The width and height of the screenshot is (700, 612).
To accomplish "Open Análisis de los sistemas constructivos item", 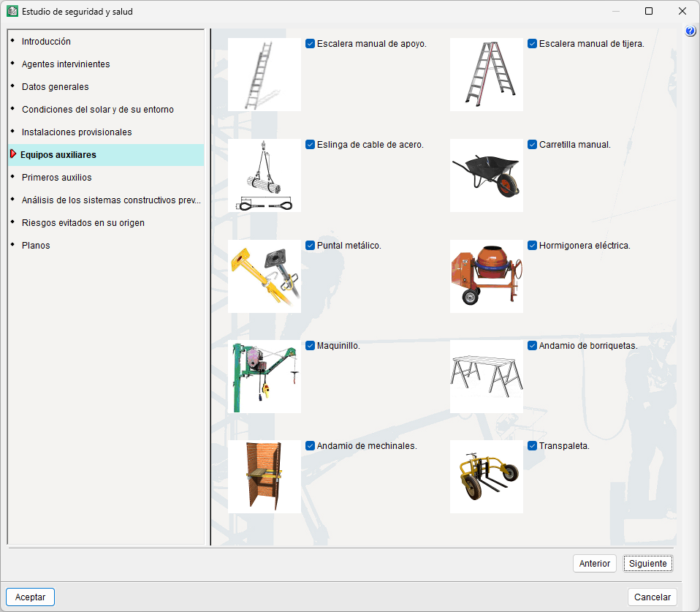I will coord(106,200).
